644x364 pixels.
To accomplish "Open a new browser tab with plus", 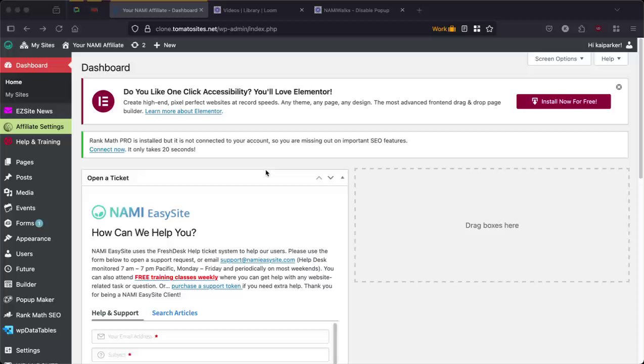I will point(419,10).
